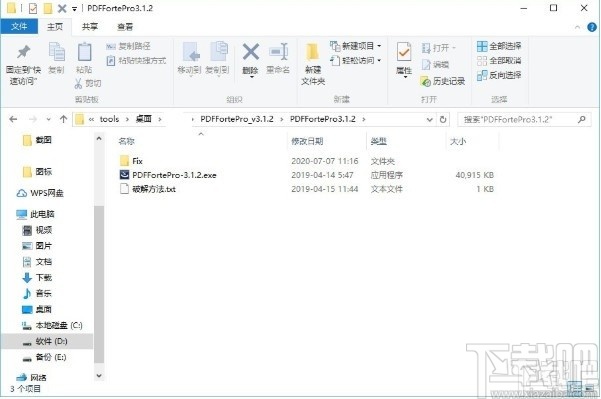601x399 pixels.
Task: Expand the Delete button dropdown arrow
Action: point(252,77)
